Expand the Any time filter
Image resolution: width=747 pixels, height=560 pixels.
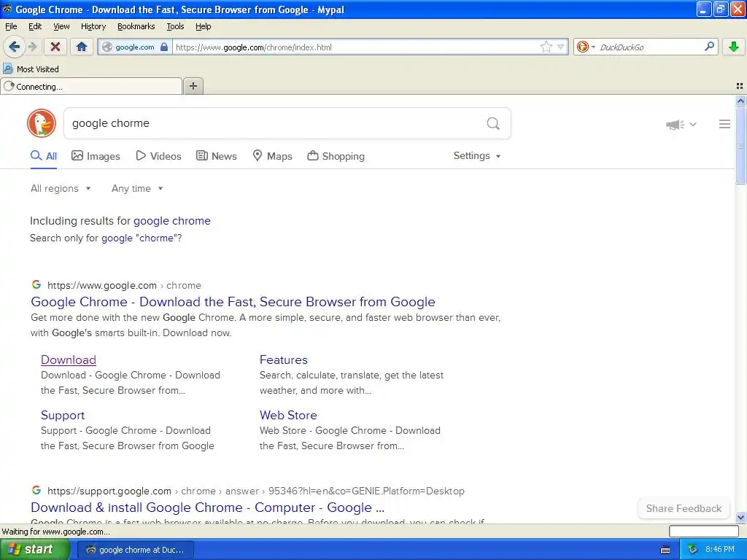[x=137, y=189]
